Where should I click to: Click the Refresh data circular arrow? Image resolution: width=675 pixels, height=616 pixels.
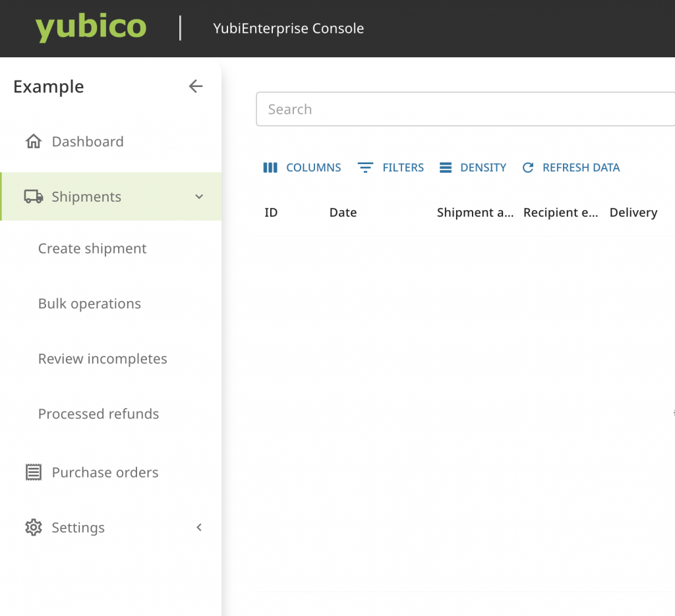click(x=527, y=168)
